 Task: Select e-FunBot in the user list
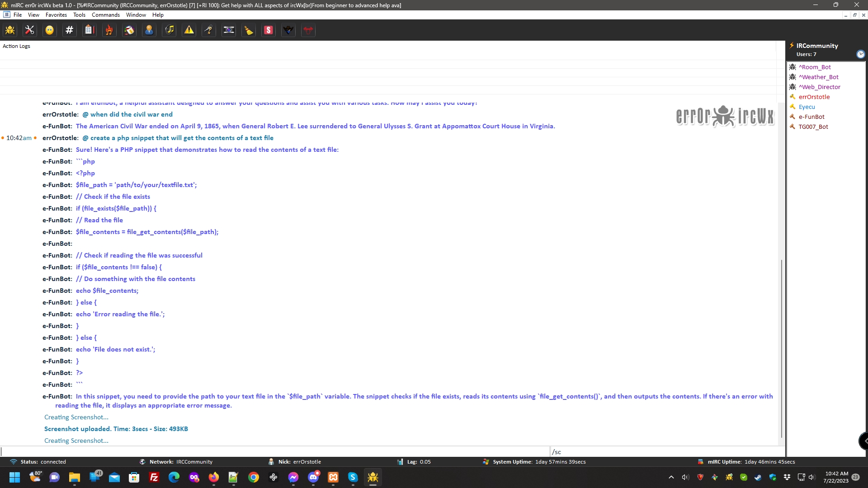811,117
